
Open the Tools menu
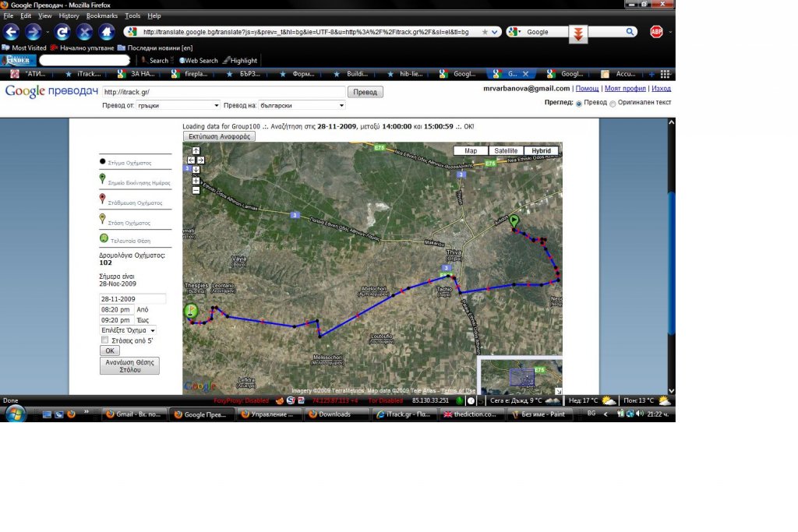point(132,16)
